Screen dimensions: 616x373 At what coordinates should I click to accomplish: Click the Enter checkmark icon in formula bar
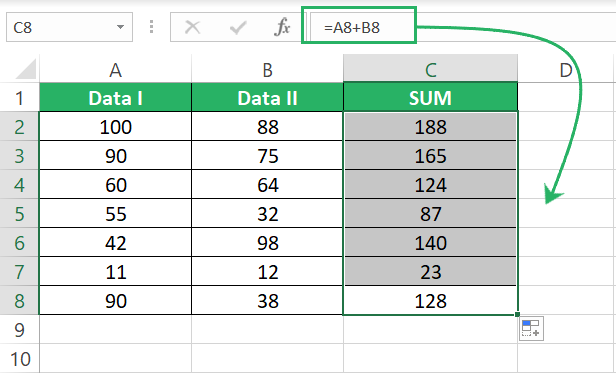[238, 28]
